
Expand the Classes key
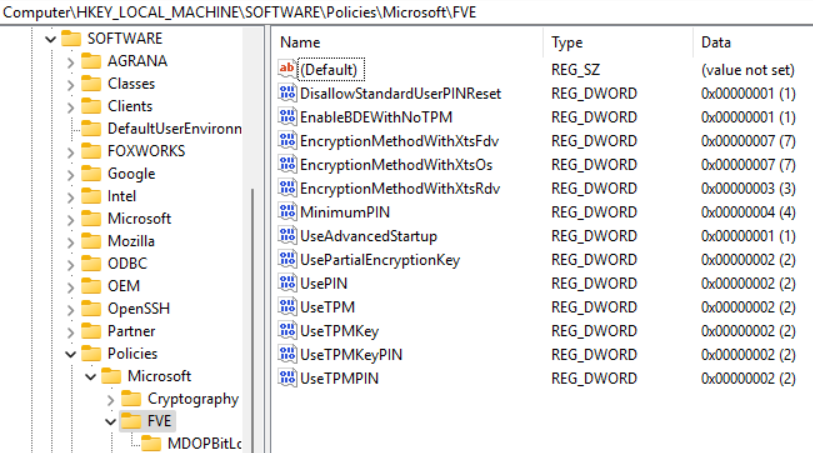tap(71, 85)
